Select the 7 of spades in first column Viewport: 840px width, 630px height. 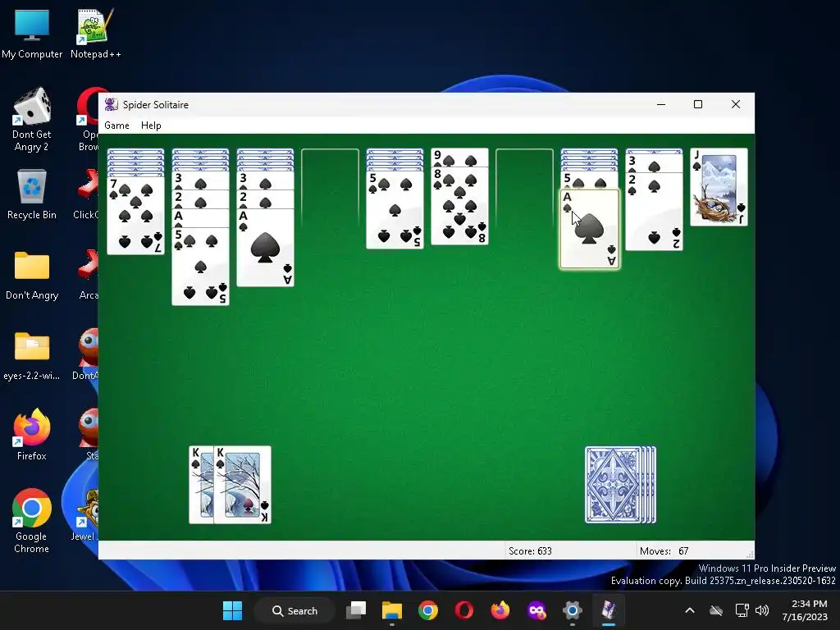(x=135, y=216)
